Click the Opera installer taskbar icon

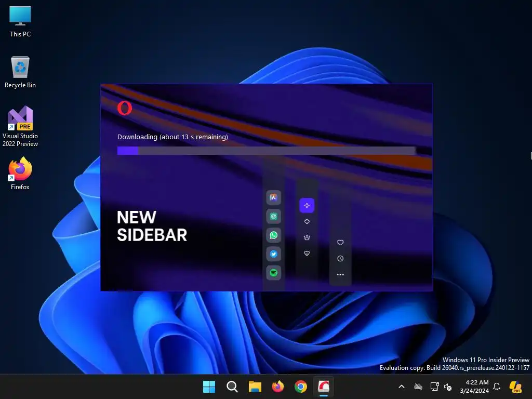pos(324,387)
